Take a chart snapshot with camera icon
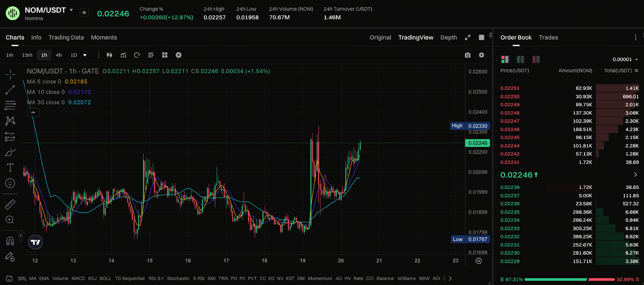 [x=468, y=55]
